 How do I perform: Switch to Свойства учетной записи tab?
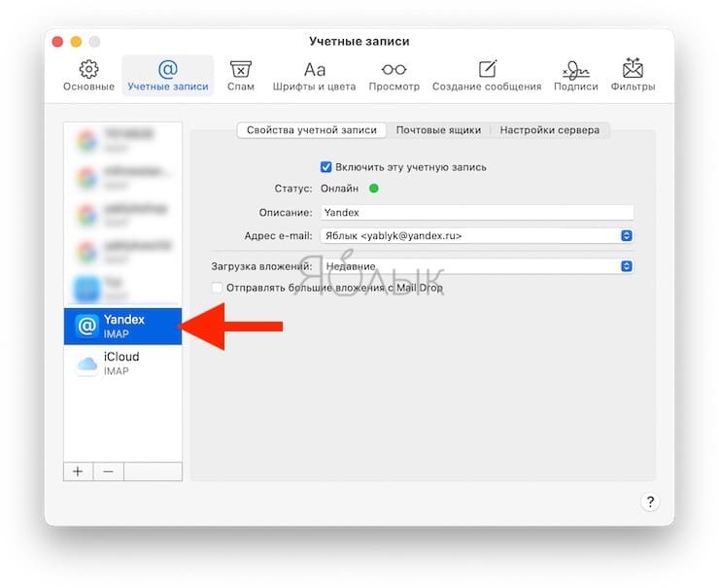click(311, 130)
